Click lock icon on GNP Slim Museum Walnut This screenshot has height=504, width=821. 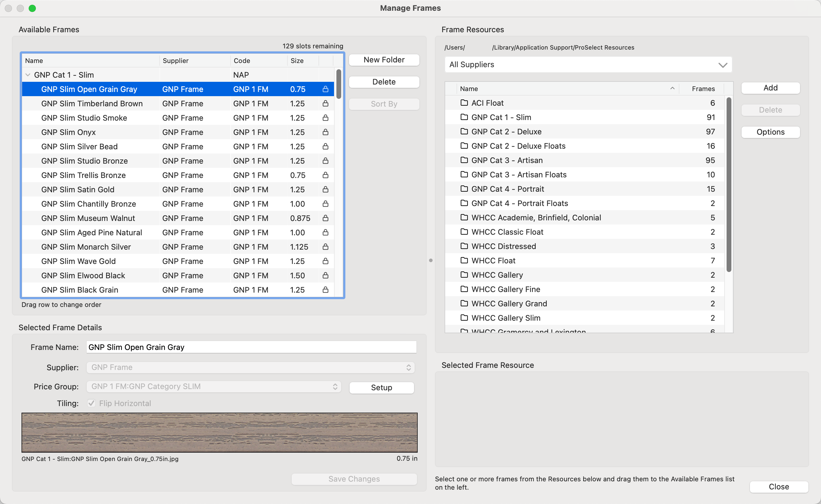(325, 218)
